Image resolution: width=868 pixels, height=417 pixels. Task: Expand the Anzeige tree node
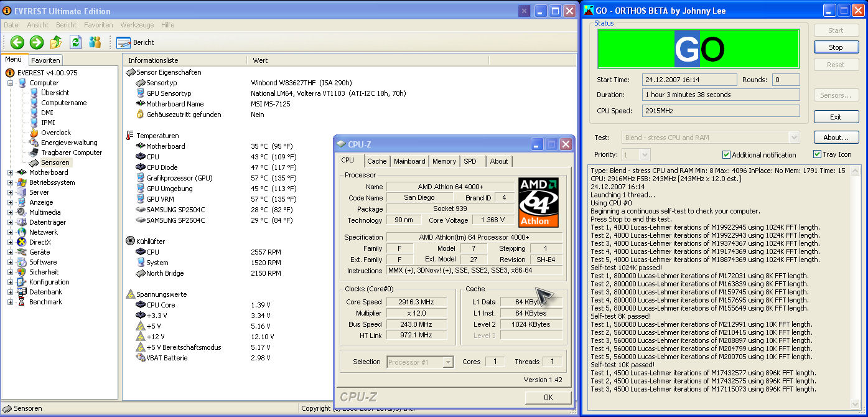10,202
